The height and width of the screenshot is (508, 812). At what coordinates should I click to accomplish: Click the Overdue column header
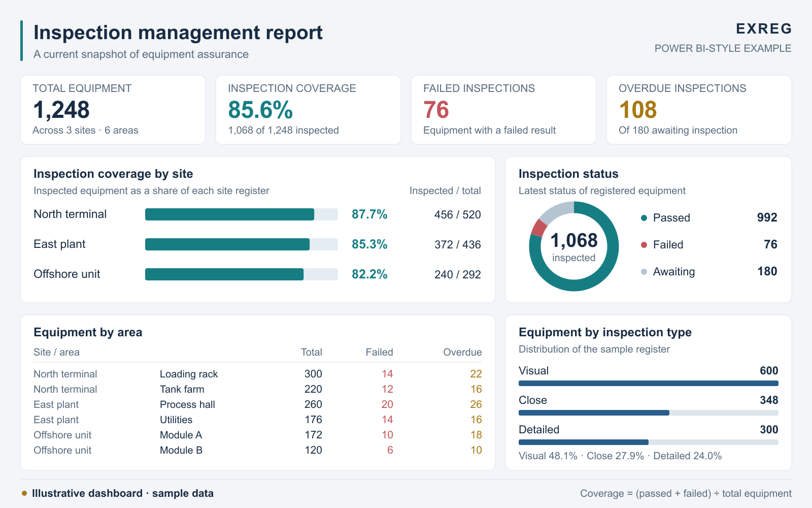(x=462, y=352)
